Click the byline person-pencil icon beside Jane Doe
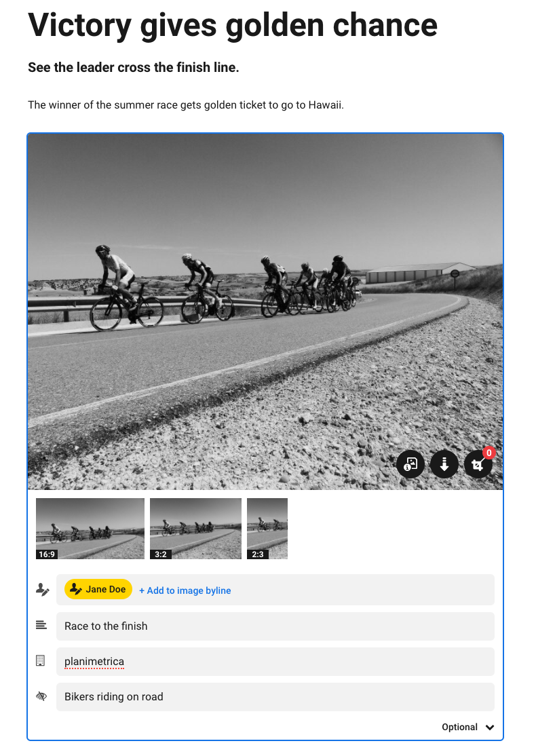The height and width of the screenshot is (756, 536). pyautogui.click(x=43, y=590)
